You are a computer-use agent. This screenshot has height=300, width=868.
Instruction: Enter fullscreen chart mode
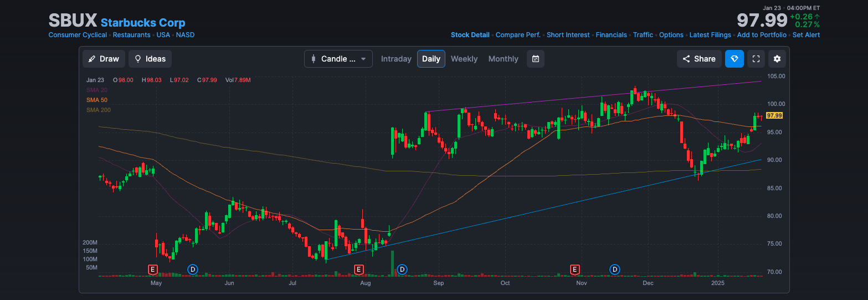click(x=756, y=59)
